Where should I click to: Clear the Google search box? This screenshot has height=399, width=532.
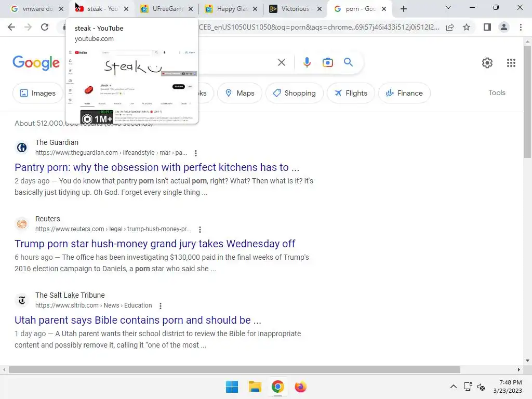pos(281,62)
